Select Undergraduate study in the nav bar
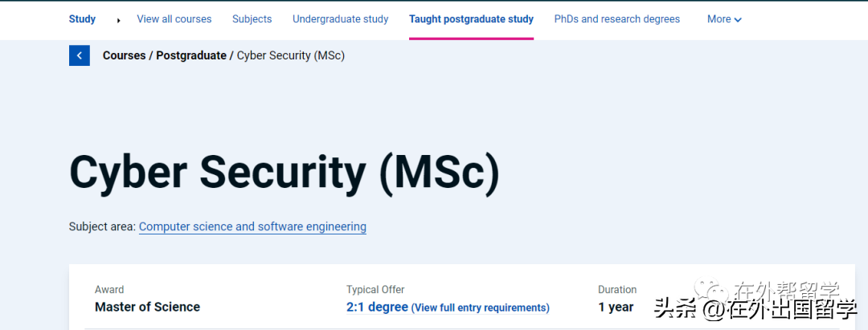 tap(341, 18)
